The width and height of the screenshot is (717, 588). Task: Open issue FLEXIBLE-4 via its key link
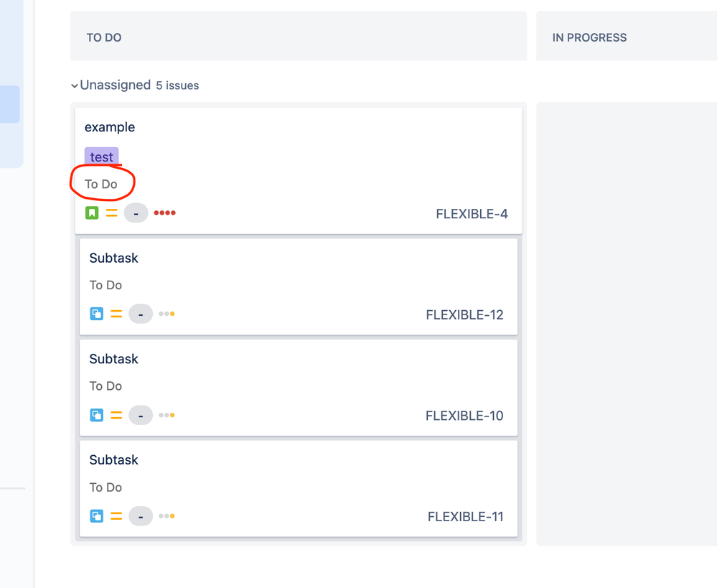tap(472, 213)
